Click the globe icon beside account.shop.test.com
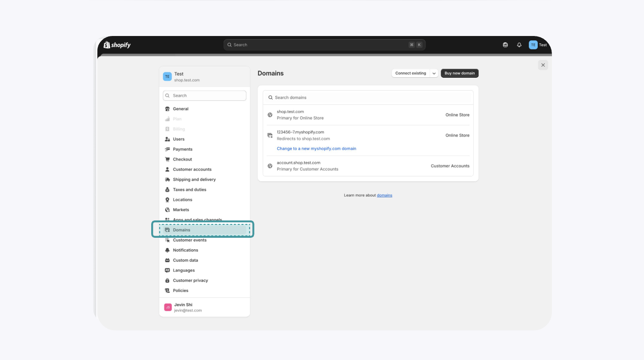This screenshot has width=644, height=360. click(x=270, y=166)
